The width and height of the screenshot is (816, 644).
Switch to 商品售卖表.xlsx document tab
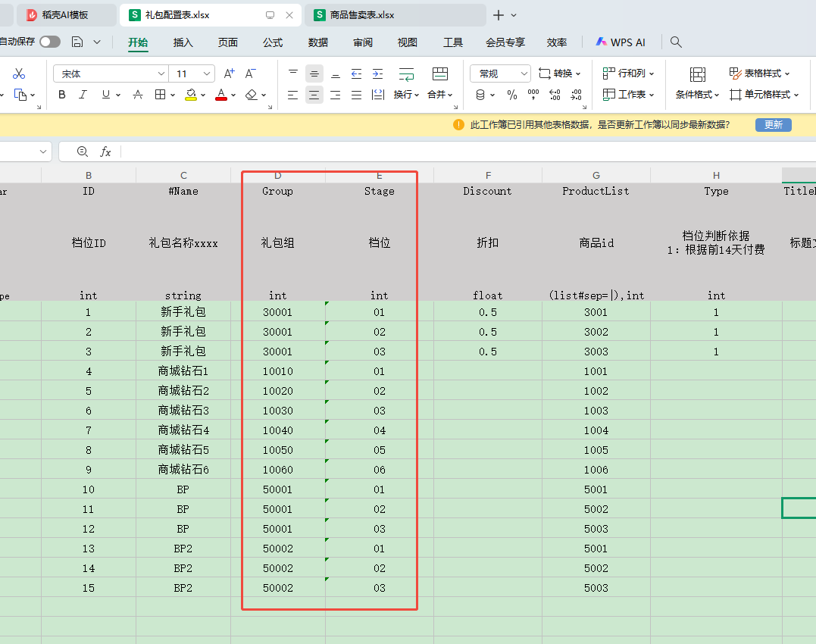(x=362, y=15)
